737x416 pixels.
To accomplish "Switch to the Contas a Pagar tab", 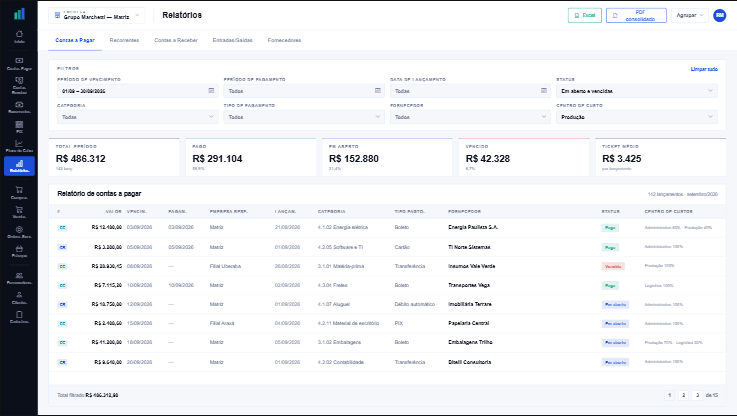I will tap(75, 40).
